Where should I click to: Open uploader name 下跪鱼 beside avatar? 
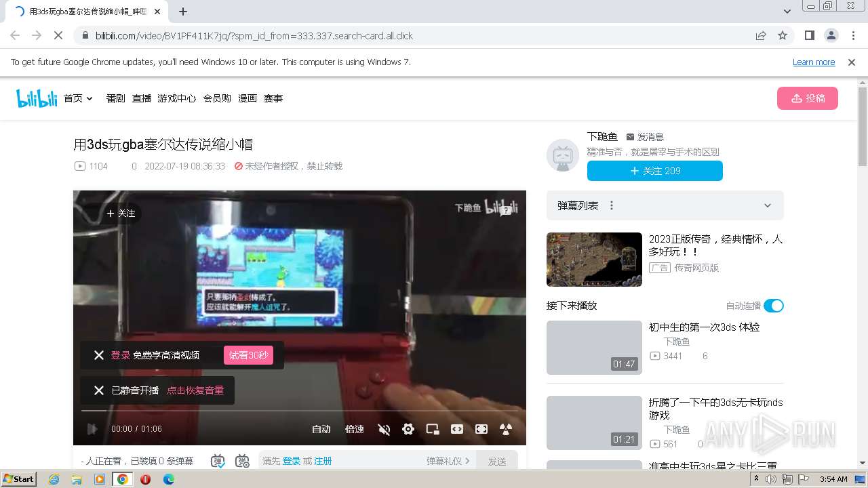(602, 137)
